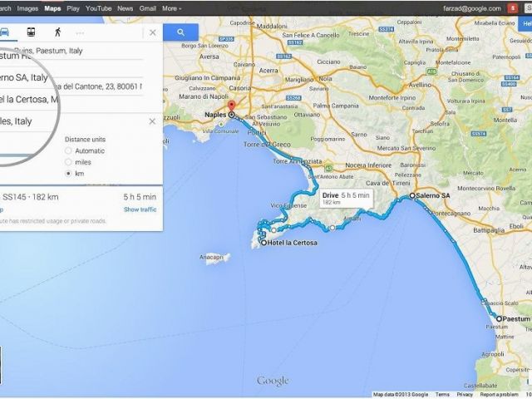Click the Show traffic link
Screen dimensions: 532x399
click(140, 209)
